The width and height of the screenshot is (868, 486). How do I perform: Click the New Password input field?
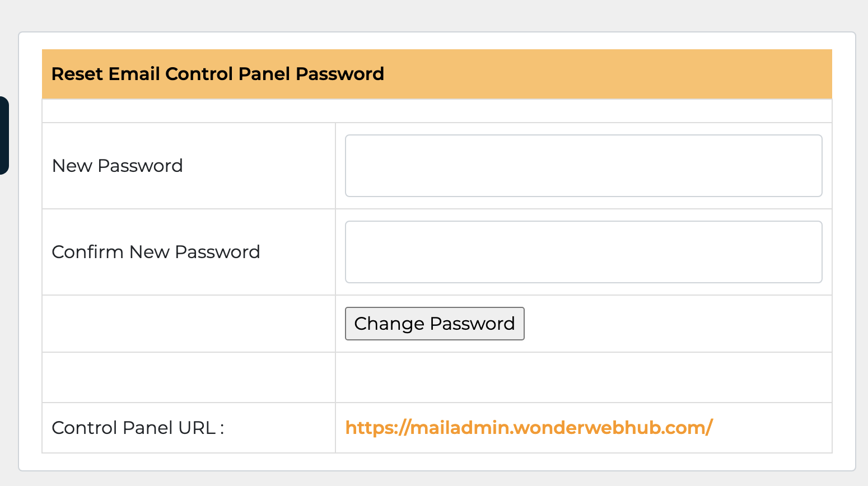pos(583,166)
